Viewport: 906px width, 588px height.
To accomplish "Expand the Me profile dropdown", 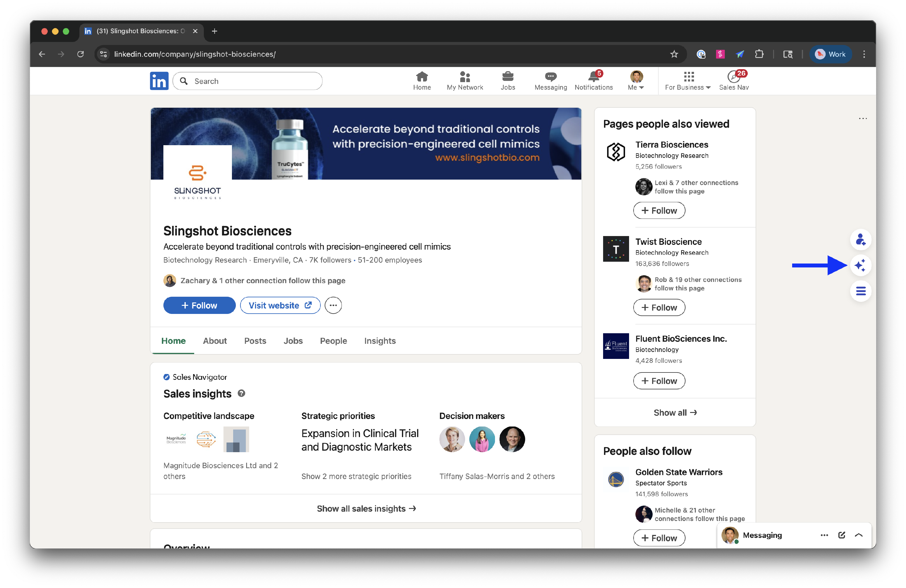I will tap(636, 81).
